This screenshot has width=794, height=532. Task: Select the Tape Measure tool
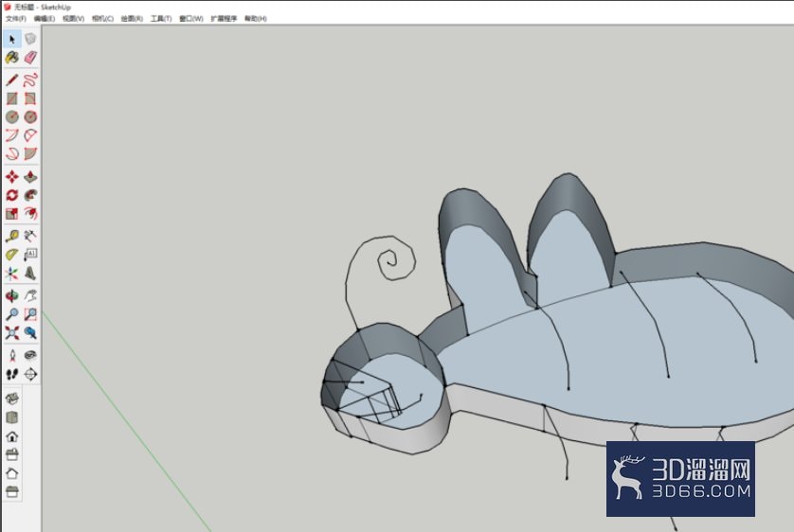tap(12, 236)
